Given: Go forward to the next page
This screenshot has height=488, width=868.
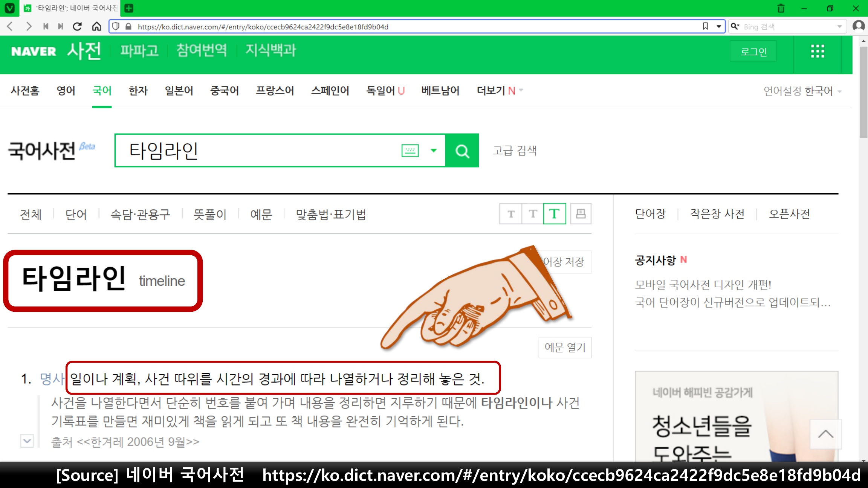Looking at the screenshot, I should tap(29, 26).
